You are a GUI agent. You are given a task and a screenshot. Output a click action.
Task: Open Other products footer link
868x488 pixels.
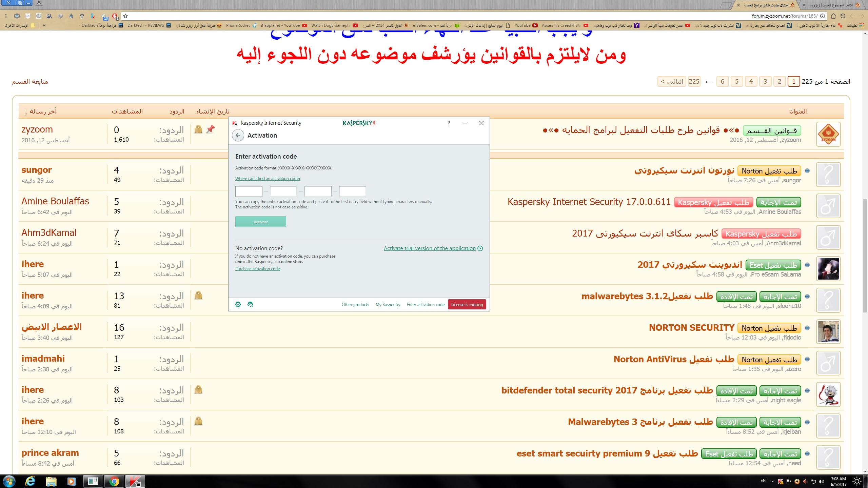pyautogui.click(x=355, y=305)
